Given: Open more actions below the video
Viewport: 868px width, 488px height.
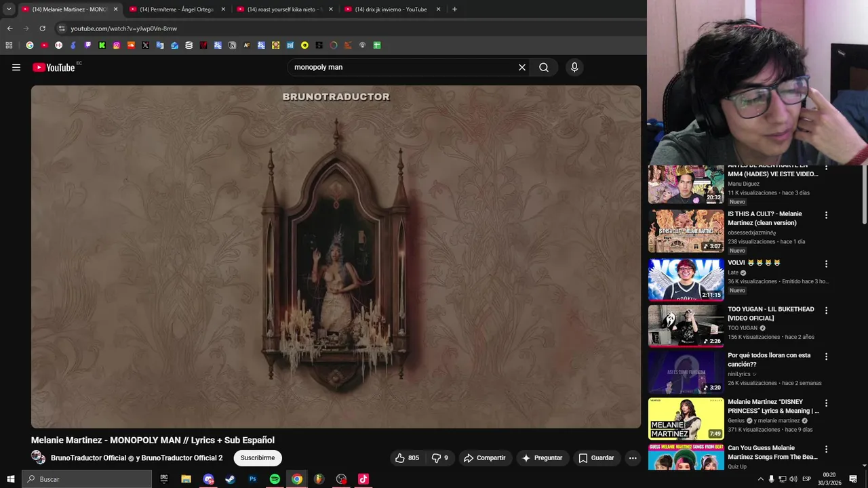Looking at the screenshot, I should 633,458.
